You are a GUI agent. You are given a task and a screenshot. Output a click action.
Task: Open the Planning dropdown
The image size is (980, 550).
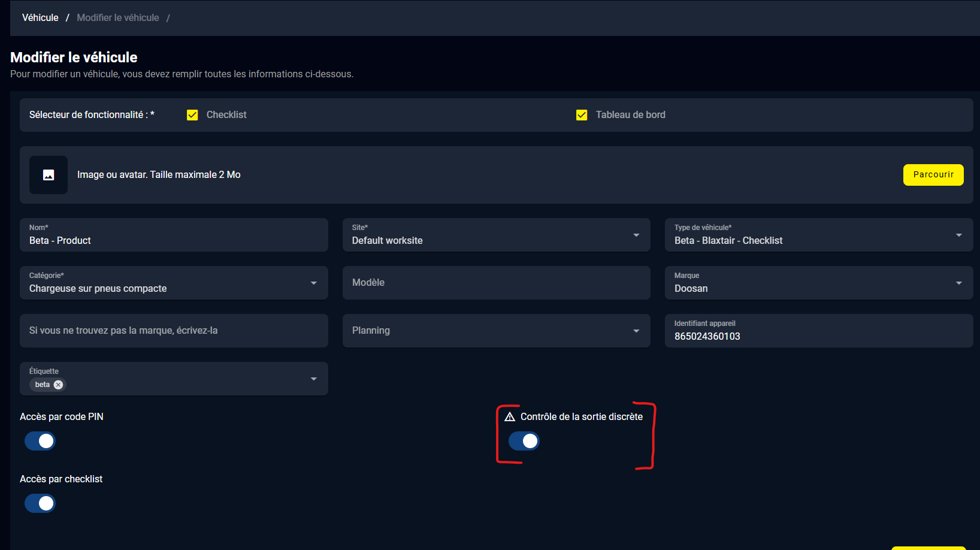pyautogui.click(x=636, y=331)
